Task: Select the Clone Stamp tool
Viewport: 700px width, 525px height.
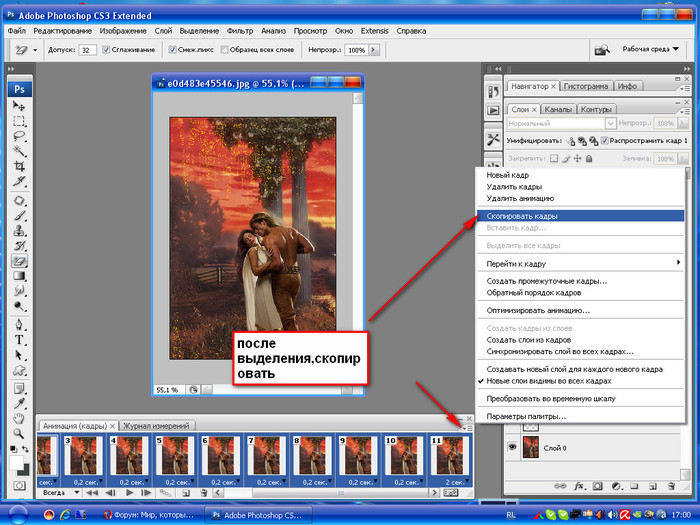Action: coord(19,231)
